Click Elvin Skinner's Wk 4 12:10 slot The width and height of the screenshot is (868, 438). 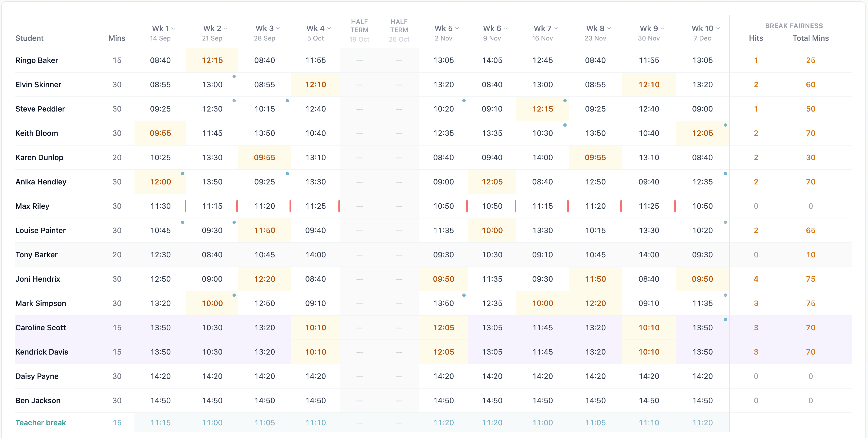tap(316, 85)
